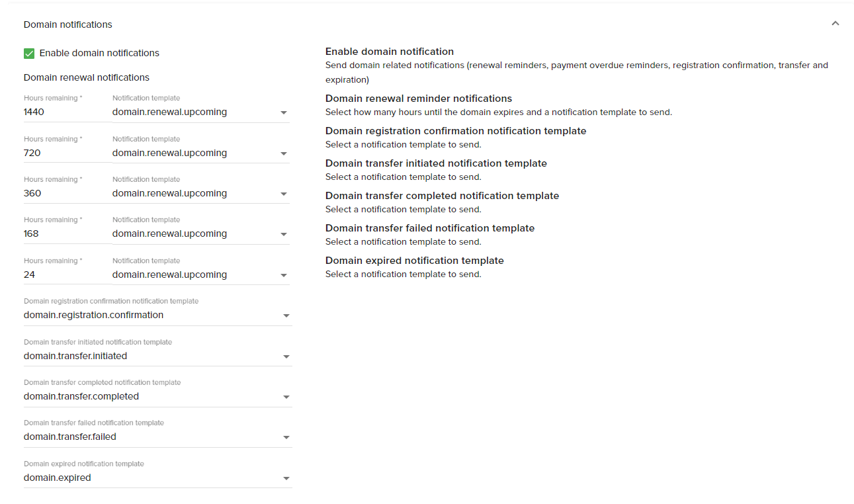Click the Enable domain notifications label
Screen dimensions: 854x504
click(x=99, y=53)
